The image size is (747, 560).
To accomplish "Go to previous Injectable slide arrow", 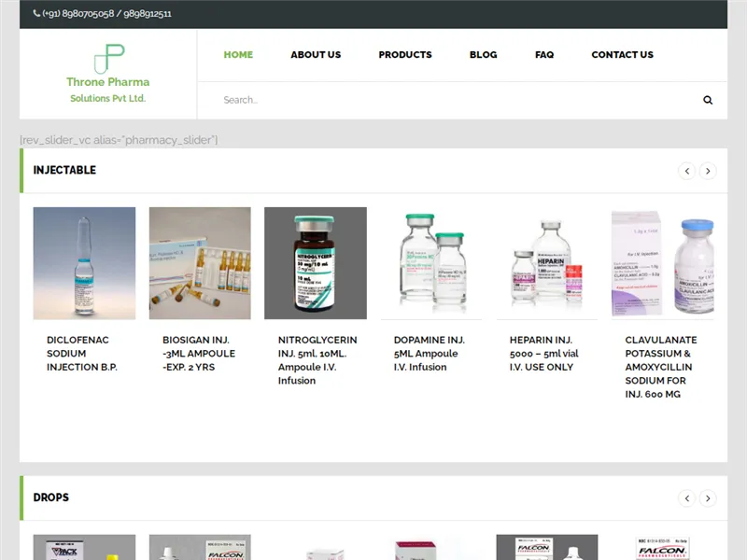I will pos(686,171).
